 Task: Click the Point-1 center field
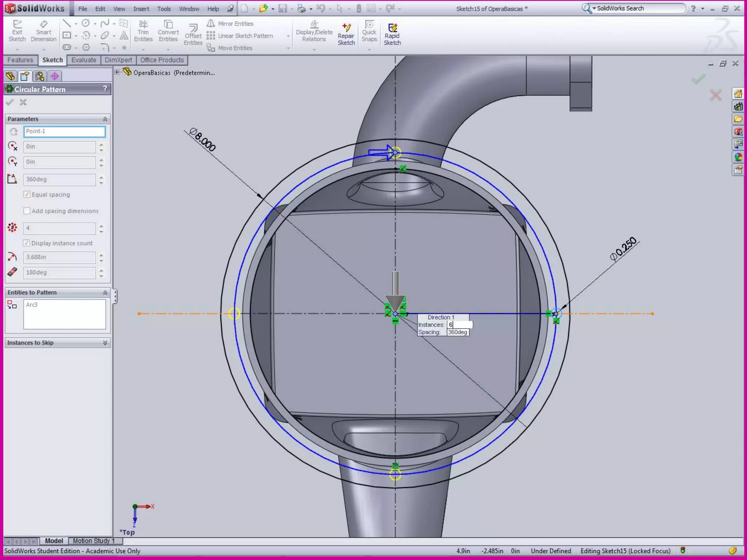65,131
